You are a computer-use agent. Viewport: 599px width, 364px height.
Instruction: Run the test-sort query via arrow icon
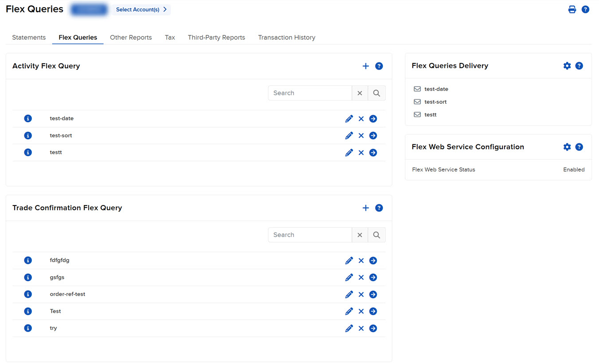tap(373, 135)
